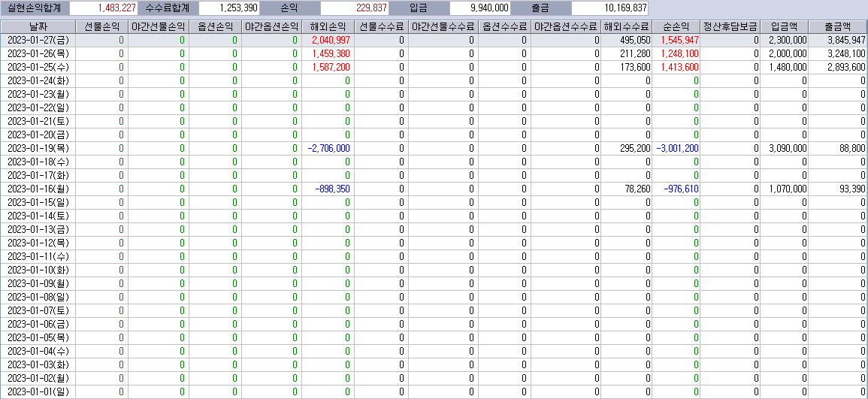868x399 pixels.
Task: Click 순손익 value -976,610
Action: 681,189
